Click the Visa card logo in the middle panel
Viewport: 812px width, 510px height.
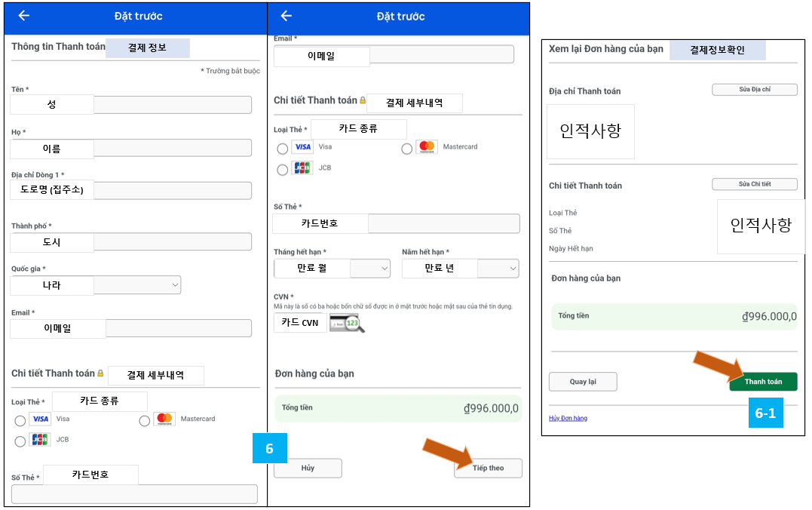pos(301,146)
